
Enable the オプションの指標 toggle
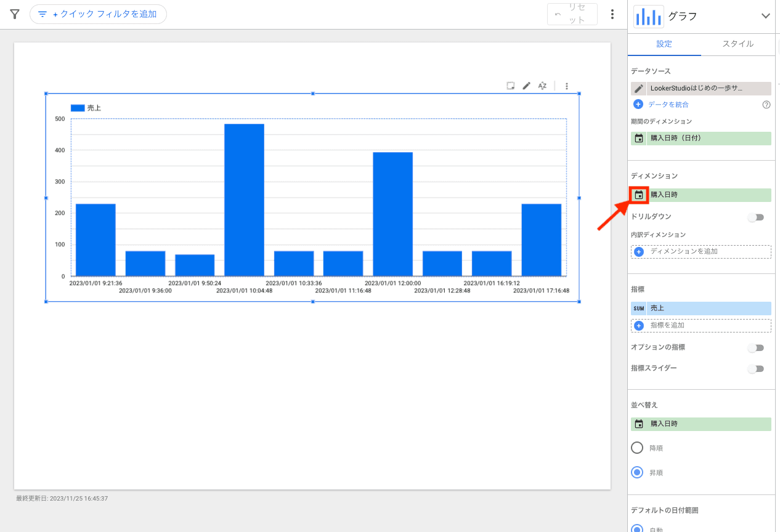pos(755,348)
